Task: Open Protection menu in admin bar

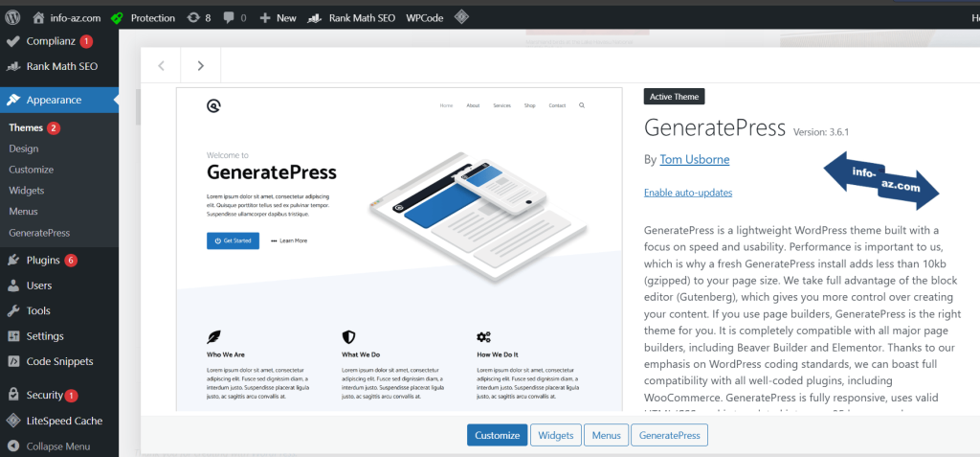Action: [x=152, y=17]
